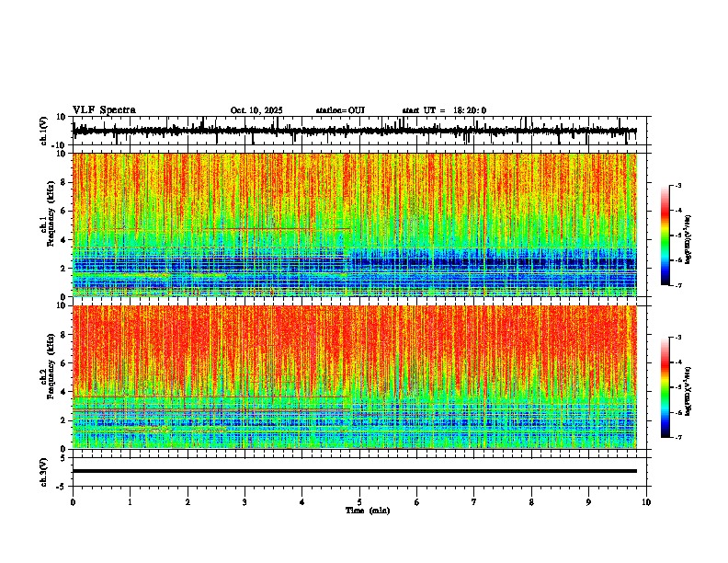Click the thick ch.3 voltage line

click(355, 471)
